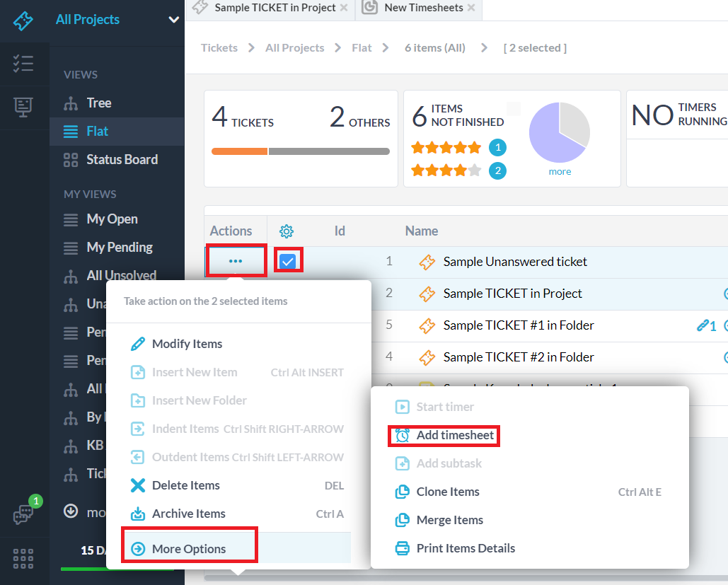Click the archive tray icon beside Archive Items

(138, 514)
